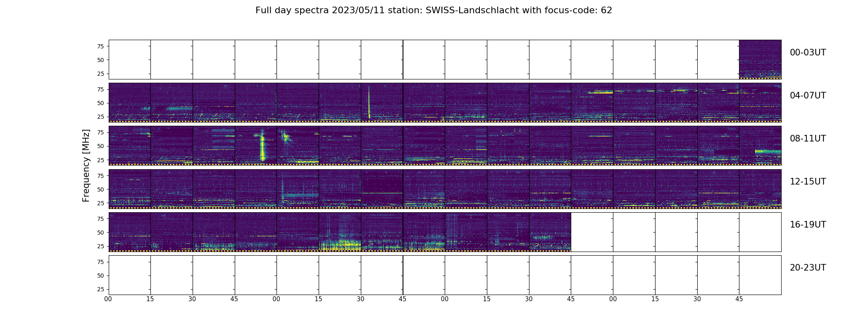Click the 25 MHz tick label of the 08-11UT row
868x331 pixels.
[100, 160]
